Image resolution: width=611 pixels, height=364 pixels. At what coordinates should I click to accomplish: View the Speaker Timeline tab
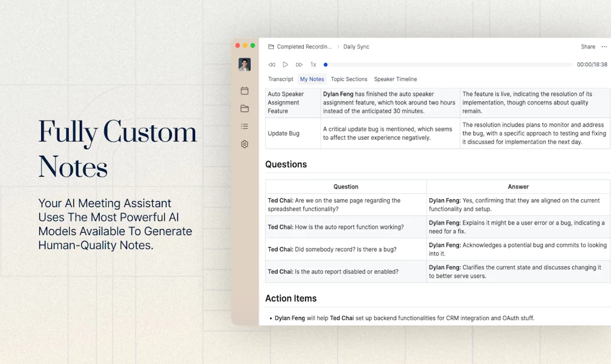[396, 79]
